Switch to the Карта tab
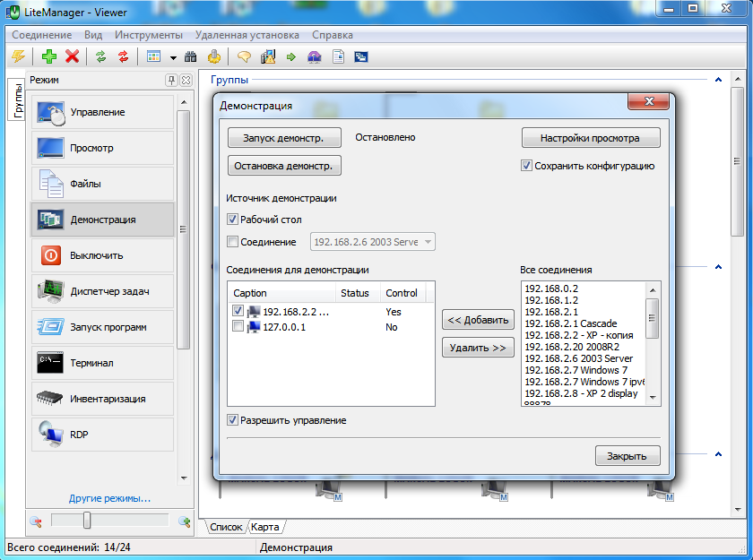Screen dimensions: 753x560 pyautogui.click(x=265, y=527)
